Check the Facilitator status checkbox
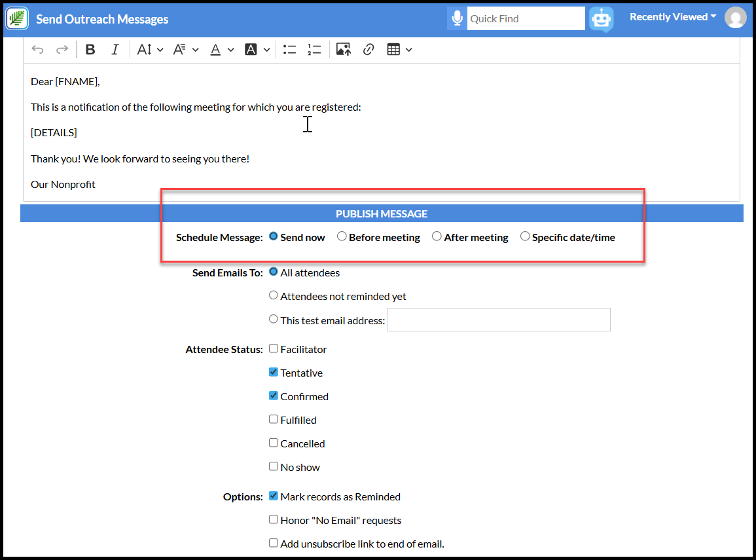This screenshot has height=560, width=756. [x=274, y=348]
